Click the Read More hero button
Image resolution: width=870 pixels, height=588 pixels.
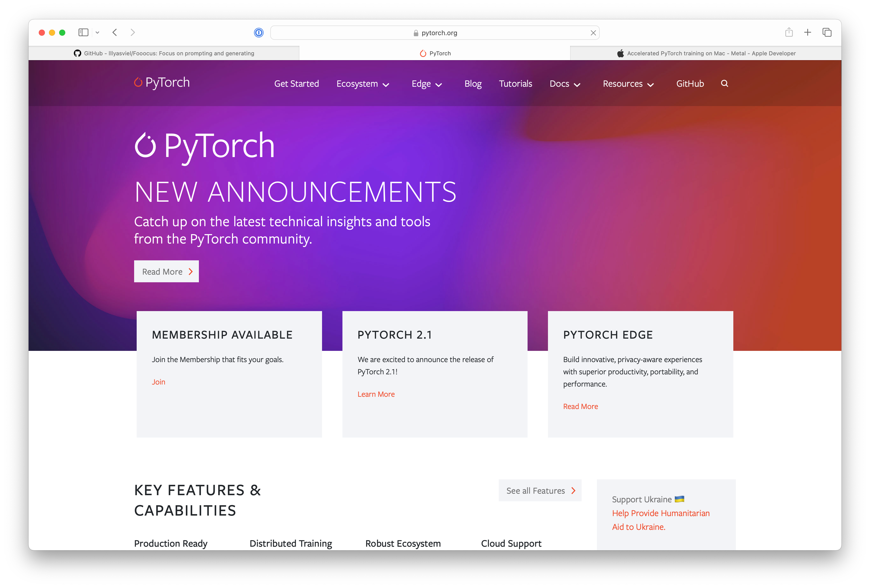click(166, 271)
